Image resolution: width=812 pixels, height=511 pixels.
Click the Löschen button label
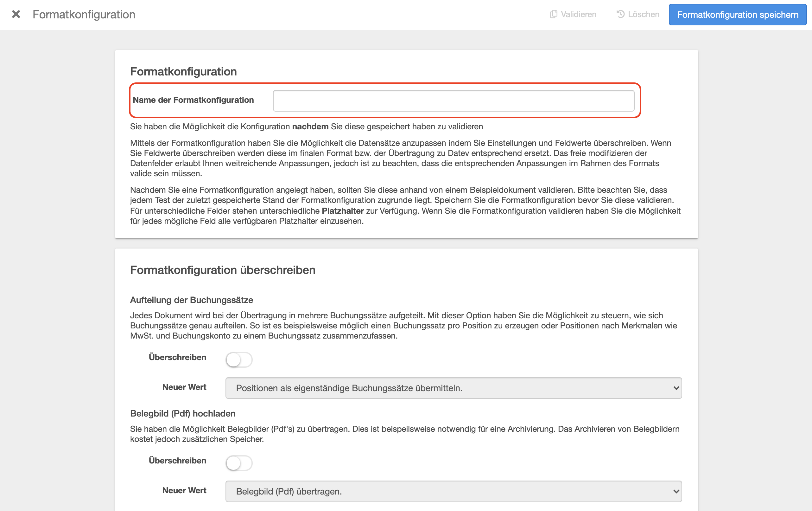pos(644,14)
